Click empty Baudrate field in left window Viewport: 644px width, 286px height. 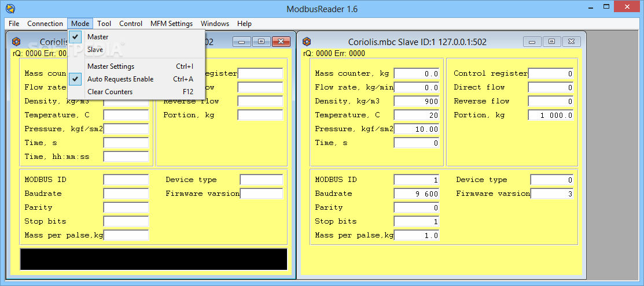[126, 194]
